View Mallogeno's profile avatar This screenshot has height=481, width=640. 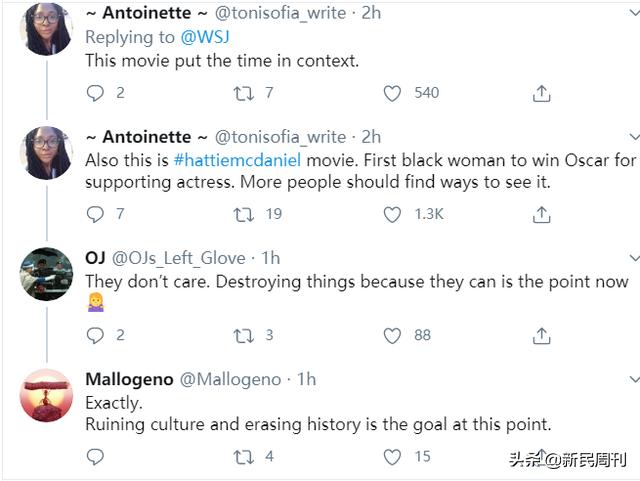(x=46, y=393)
